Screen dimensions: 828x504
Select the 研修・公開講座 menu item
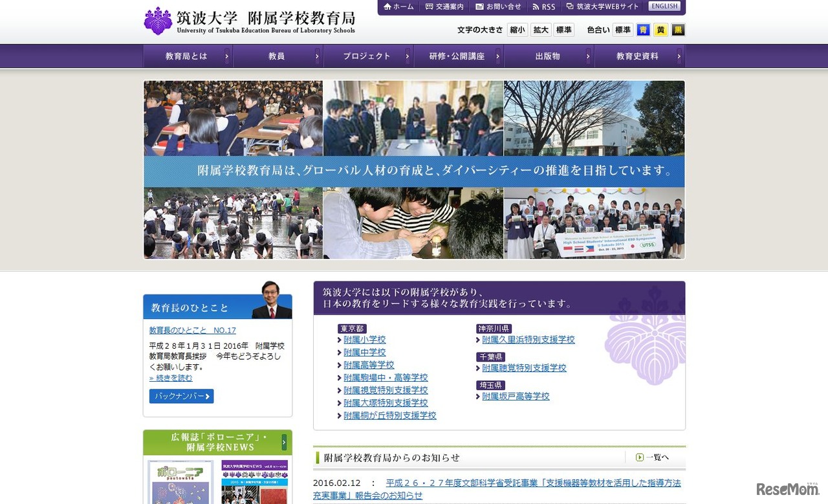pos(458,56)
